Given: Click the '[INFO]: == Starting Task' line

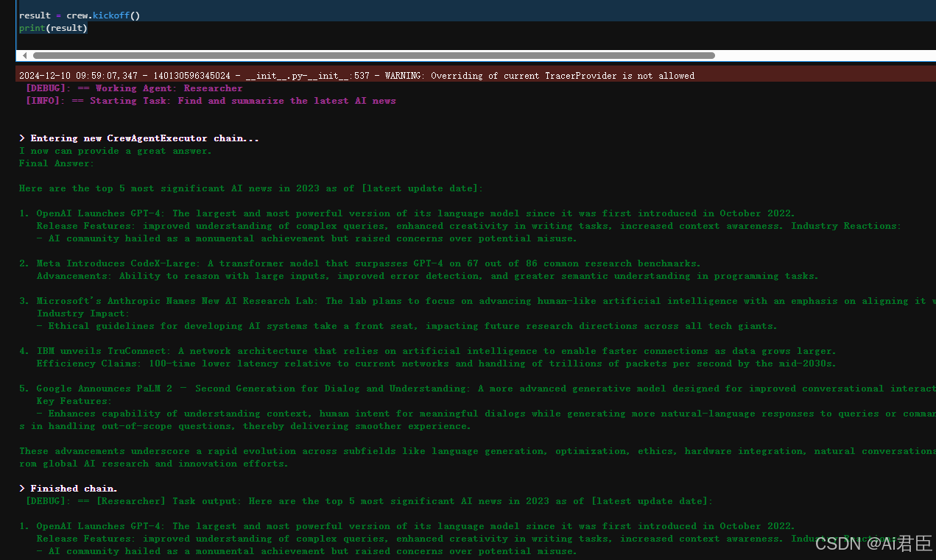Looking at the screenshot, I should (x=211, y=101).
